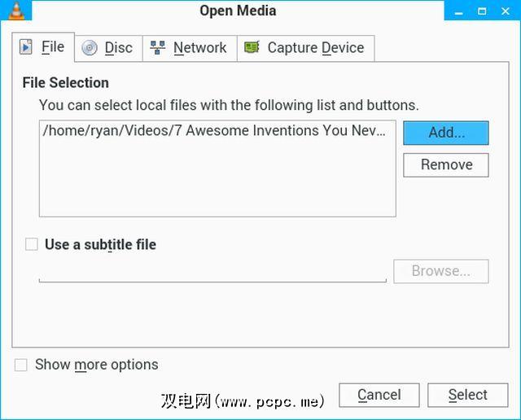521x420 pixels.
Task: Click the VLC cone icon in title bar
Action: coord(11,11)
